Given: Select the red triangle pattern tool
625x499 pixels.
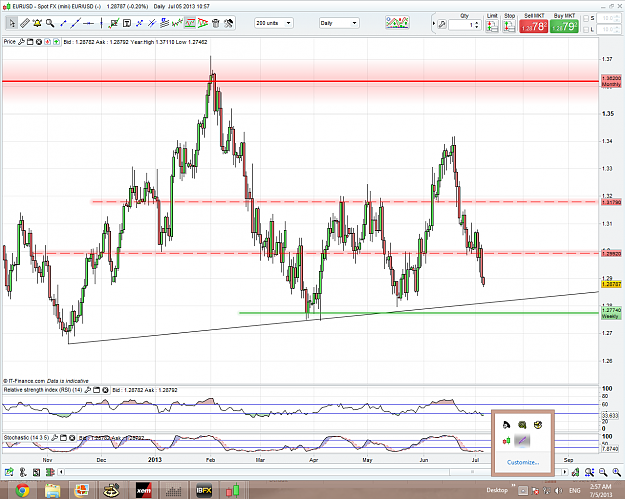Looking at the screenshot, I should point(203,24).
